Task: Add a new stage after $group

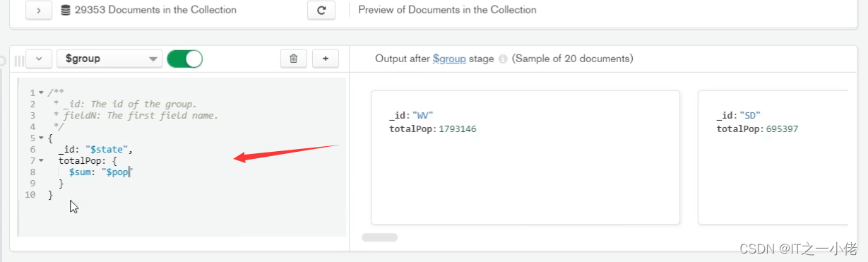Action: pos(326,59)
